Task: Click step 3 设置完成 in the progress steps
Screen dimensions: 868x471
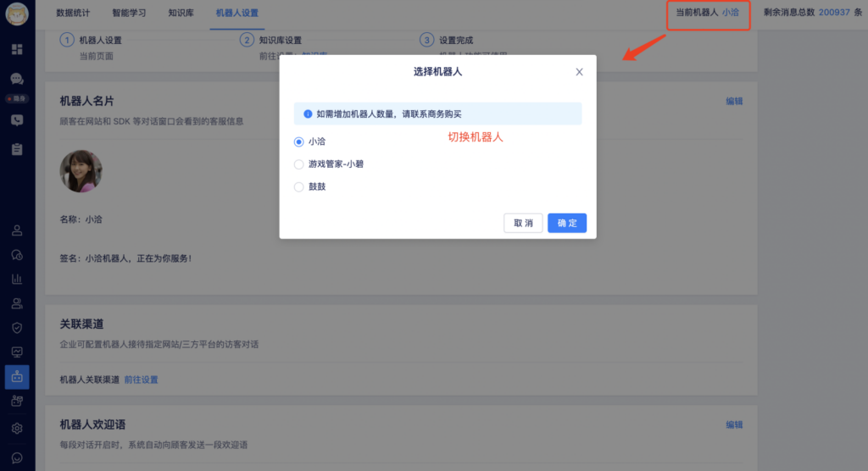Action: coord(446,41)
